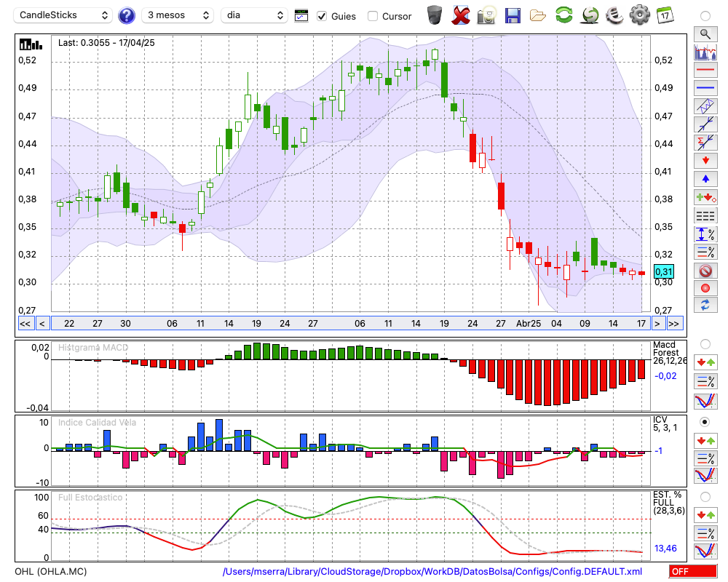Enable the Cursor checkbox
The width and height of the screenshot is (728, 582).
tap(372, 16)
